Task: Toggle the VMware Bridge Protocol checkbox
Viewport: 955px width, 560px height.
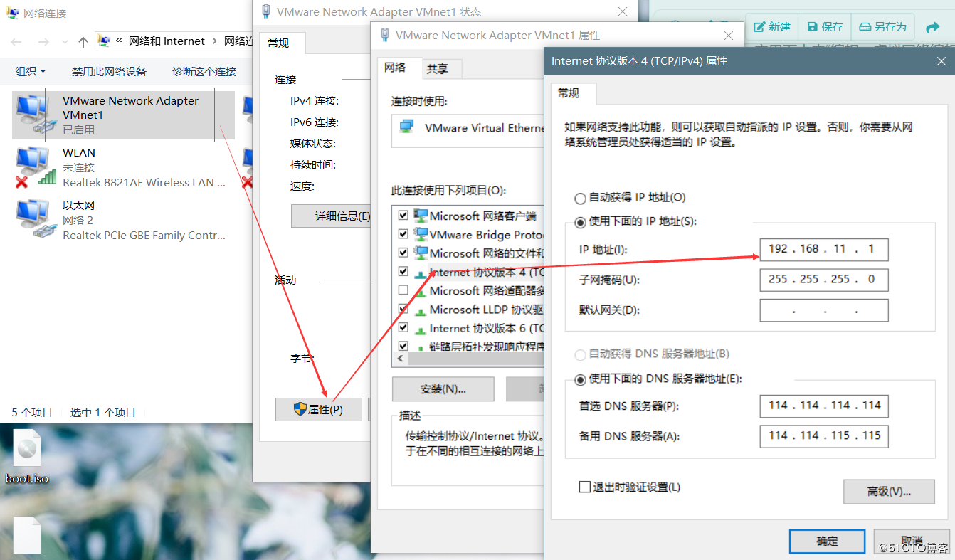Action: point(403,234)
